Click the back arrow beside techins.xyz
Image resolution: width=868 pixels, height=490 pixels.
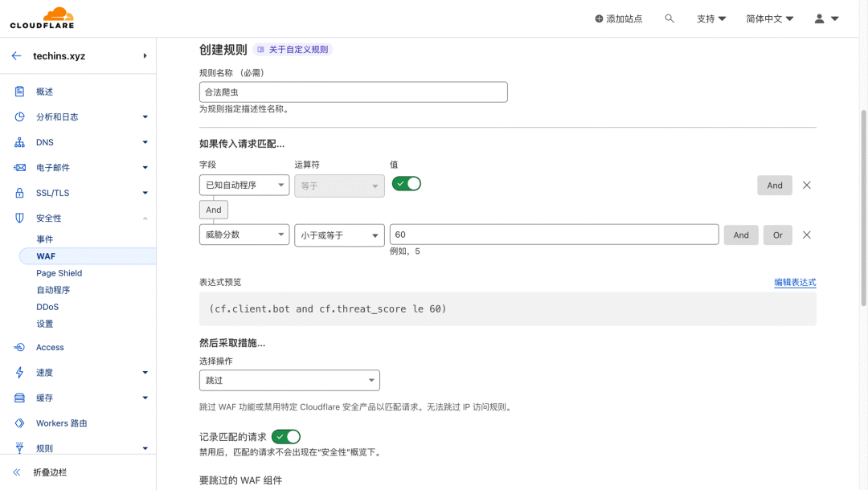pos(16,56)
